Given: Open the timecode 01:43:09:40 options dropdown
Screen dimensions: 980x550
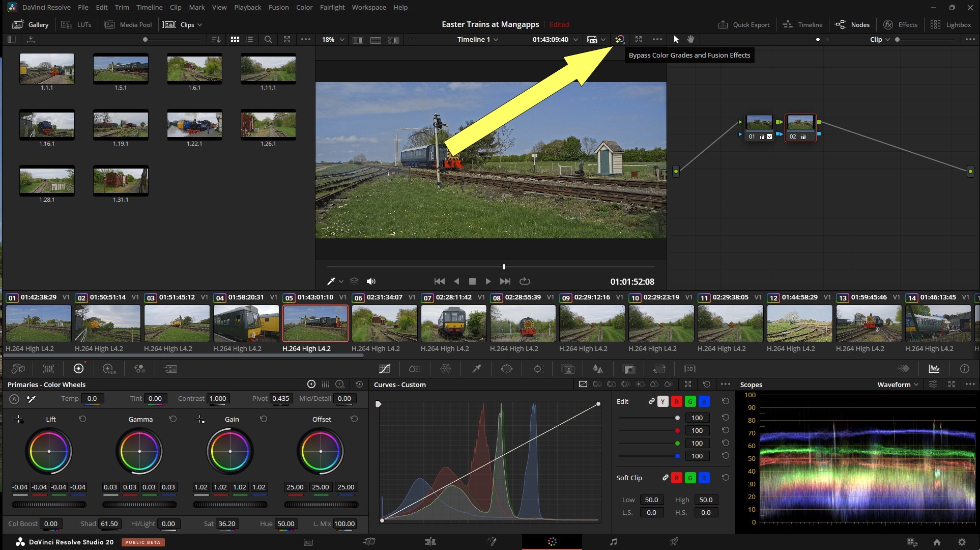Looking at the screenshot, I should 575,39.
